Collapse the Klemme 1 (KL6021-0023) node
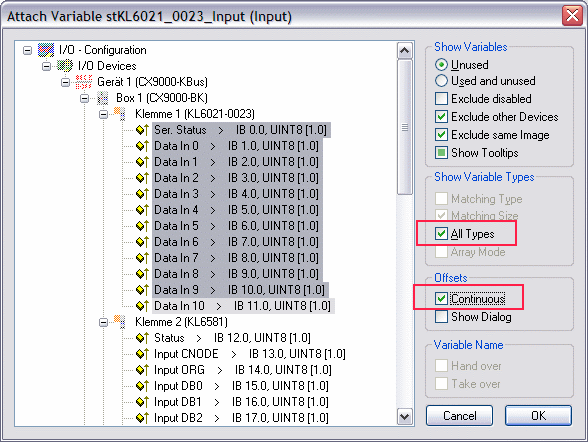 pos(103,114)
